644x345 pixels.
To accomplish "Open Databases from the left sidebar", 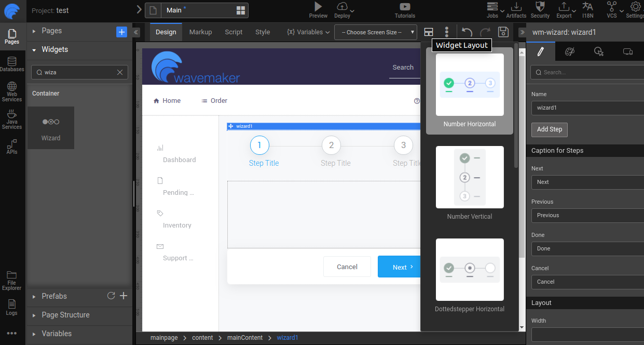I will (x=11, y=63).
